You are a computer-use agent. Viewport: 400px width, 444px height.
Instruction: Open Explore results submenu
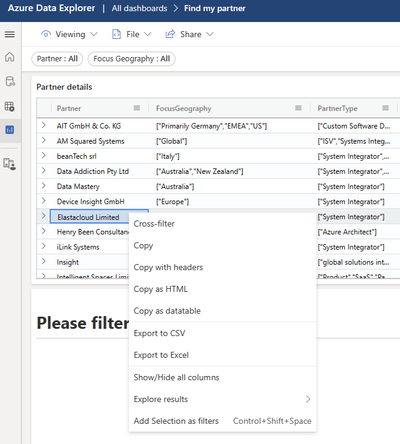(x=222, y=399)
